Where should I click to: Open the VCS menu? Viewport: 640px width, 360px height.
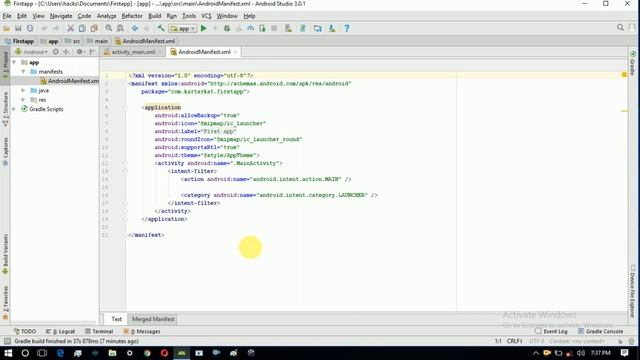click(206, 16)
